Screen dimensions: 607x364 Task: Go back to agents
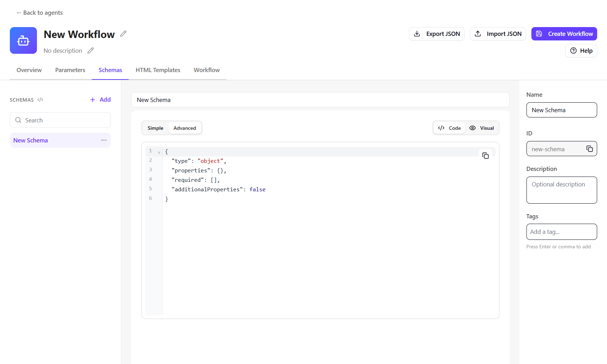[x=39, y=13]
